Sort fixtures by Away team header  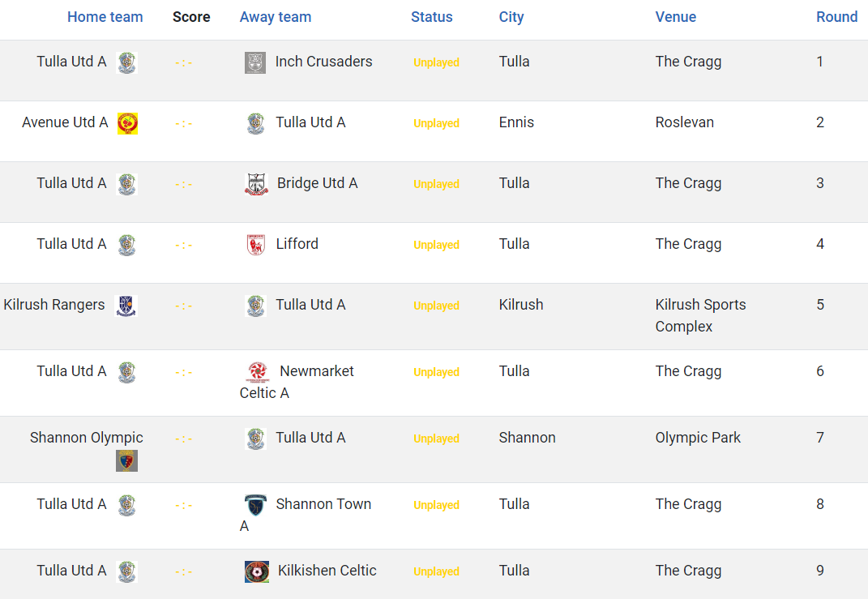click(x=275, y=17)
